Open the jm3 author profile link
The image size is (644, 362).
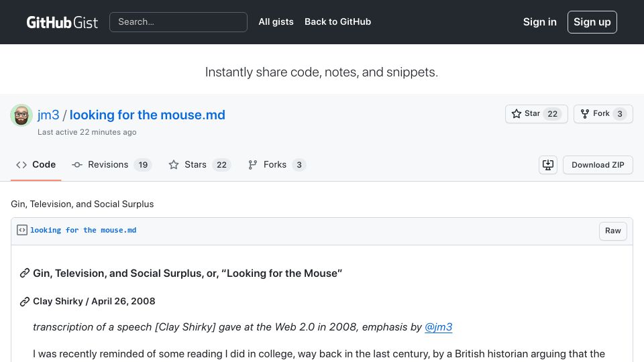click(48, 115)
